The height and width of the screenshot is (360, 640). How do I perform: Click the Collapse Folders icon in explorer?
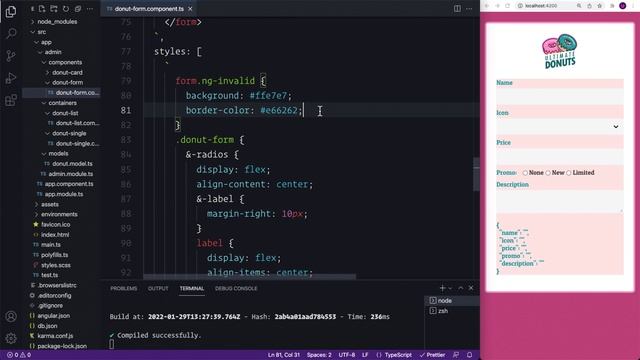pyautogui.click(x=78, y=9)
